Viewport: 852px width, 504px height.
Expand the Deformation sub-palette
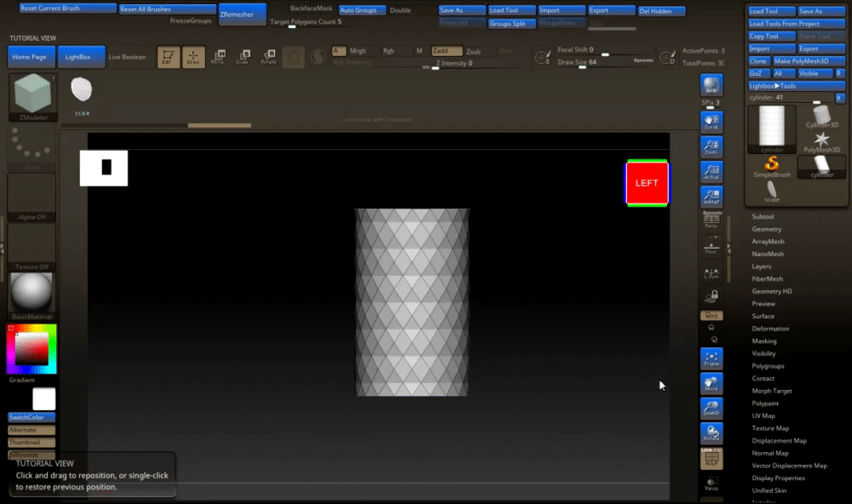[x=770, y=329]
